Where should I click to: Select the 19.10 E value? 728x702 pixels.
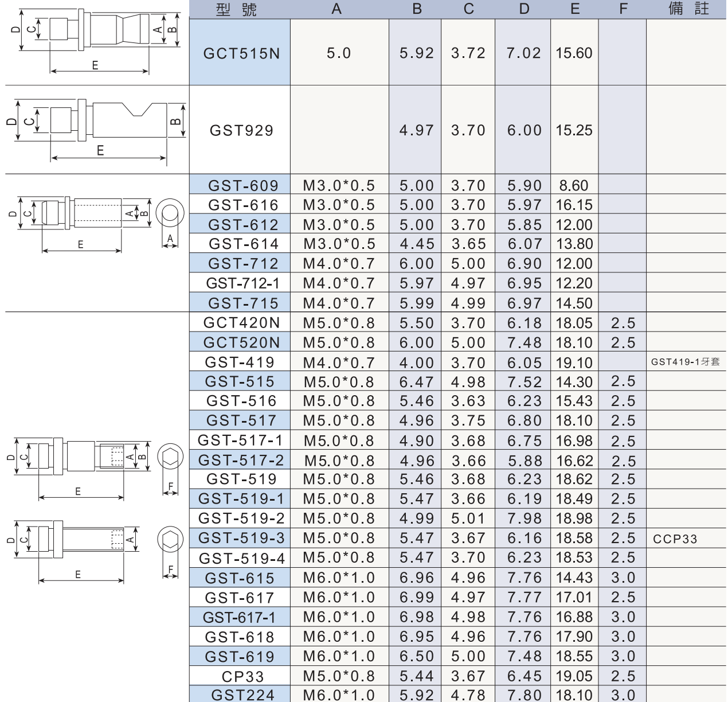pos(574,362)
